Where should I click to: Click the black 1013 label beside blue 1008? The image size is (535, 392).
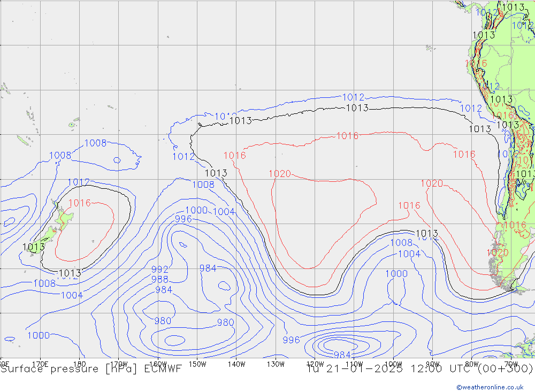pos(216,173)
